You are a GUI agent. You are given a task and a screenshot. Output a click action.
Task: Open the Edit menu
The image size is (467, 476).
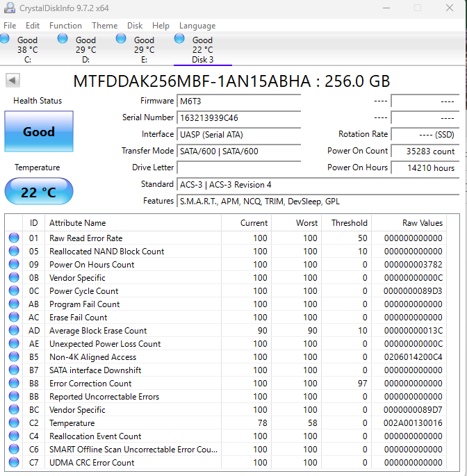pyautogui.click(x=33, y=26)
